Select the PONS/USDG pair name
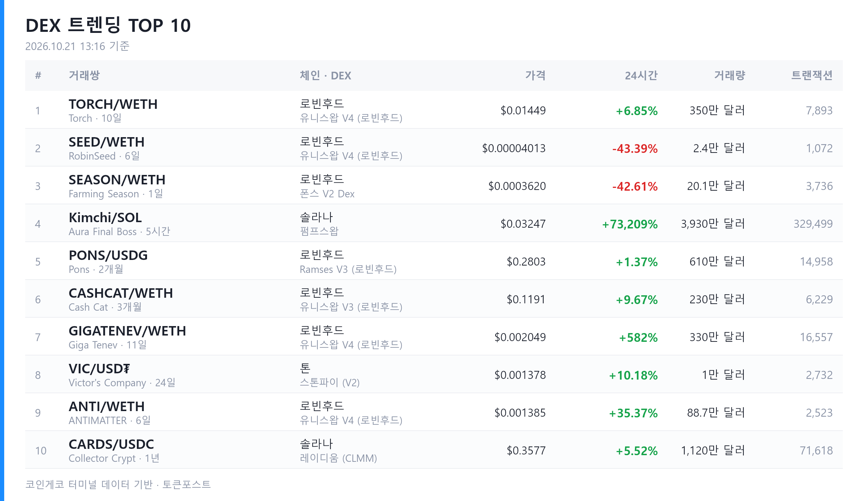The width and height of the screenshot is (868, 501). coord(108,255)
